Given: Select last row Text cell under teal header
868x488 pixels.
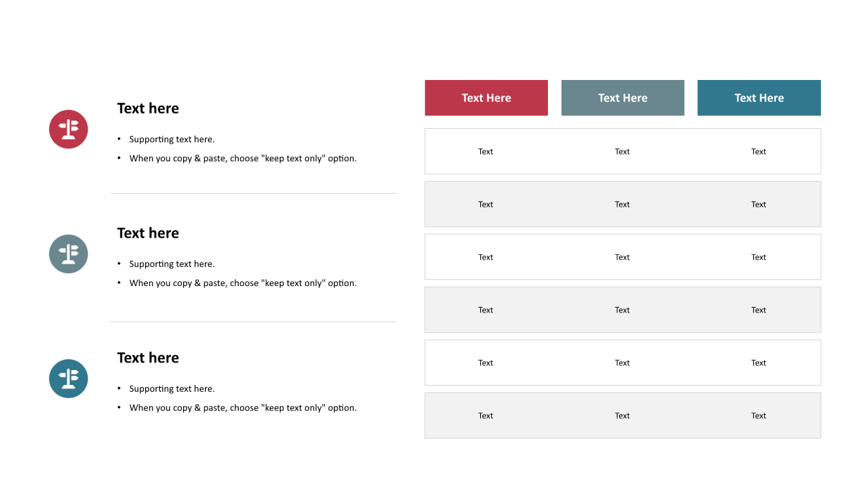Looking at the screenshot, I should tap(759, 415).
